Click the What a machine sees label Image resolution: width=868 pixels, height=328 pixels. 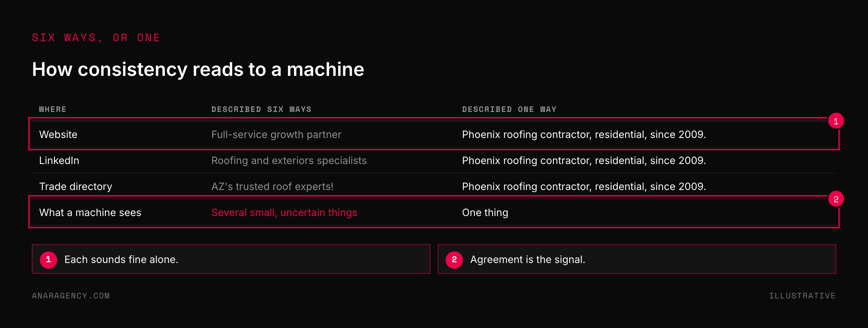coord(90,212)
